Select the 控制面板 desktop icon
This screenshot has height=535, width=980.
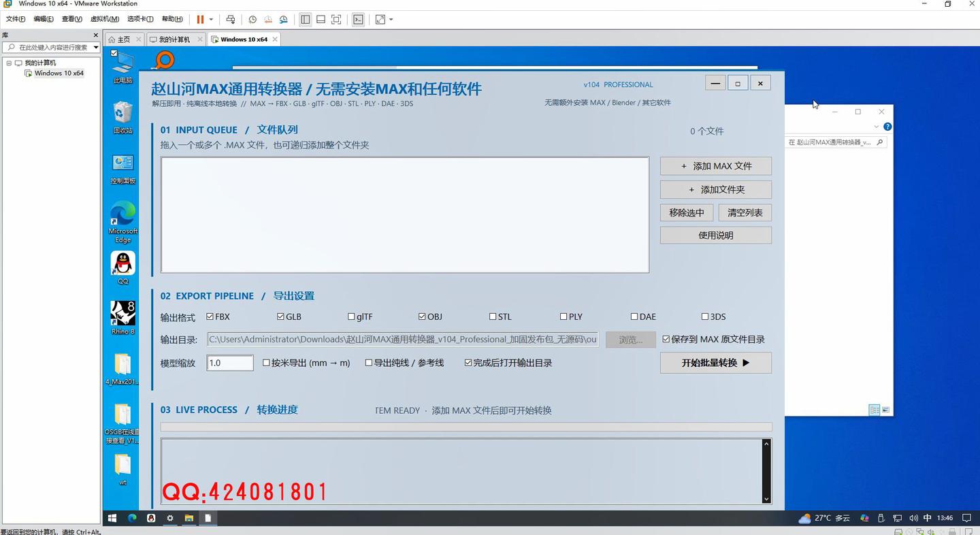122,168
